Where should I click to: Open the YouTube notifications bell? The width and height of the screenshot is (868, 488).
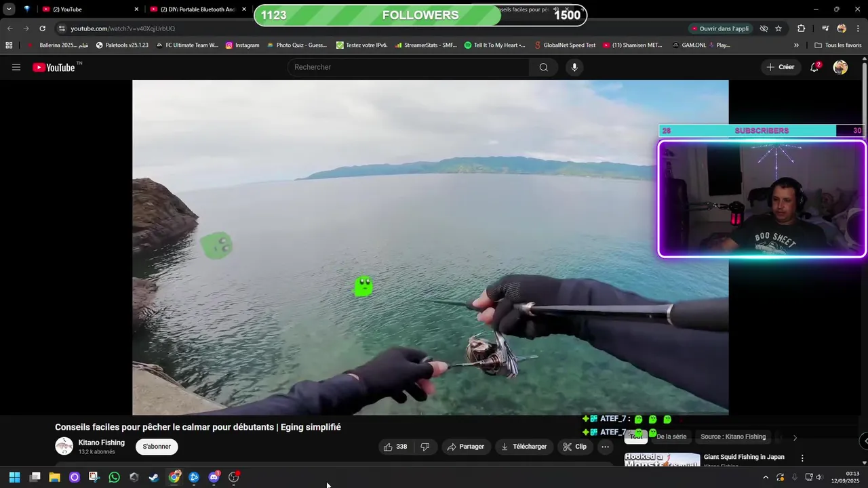click(x=814, y=67)
